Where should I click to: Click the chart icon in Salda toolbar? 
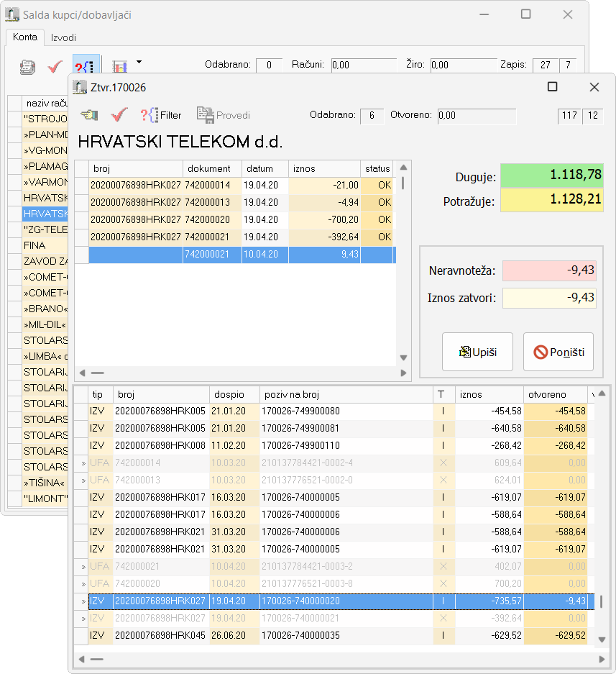pyautogui.click(x=120, y=67)
